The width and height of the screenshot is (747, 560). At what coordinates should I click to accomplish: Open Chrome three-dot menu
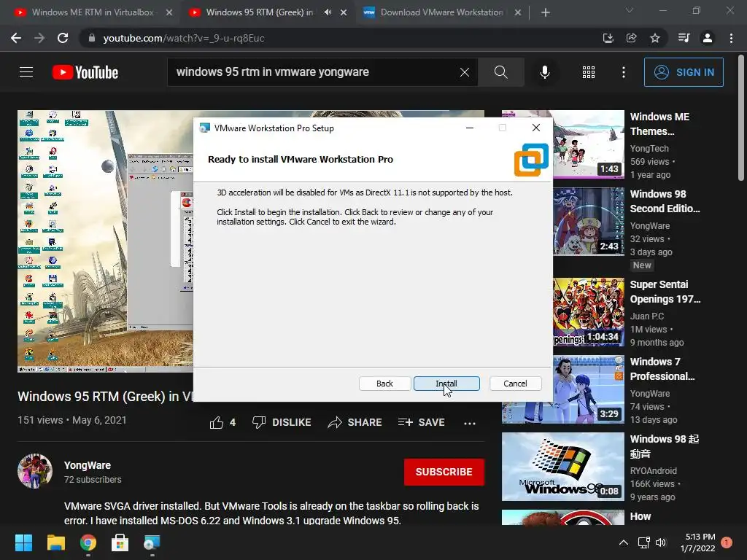(x=731, y=38)
